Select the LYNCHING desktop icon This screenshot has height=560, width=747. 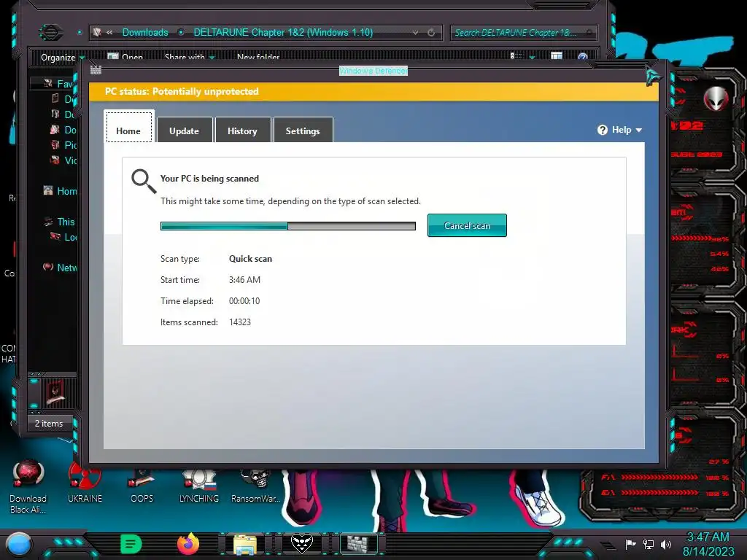pos(198,485)
